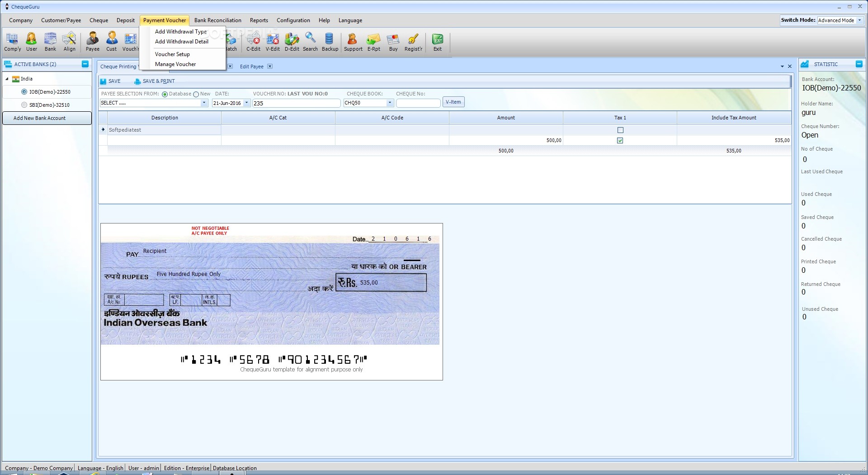This screenshot has width=868, height=475.
Task: Open the tab list dropdown arrow
Action: point(782,66)
